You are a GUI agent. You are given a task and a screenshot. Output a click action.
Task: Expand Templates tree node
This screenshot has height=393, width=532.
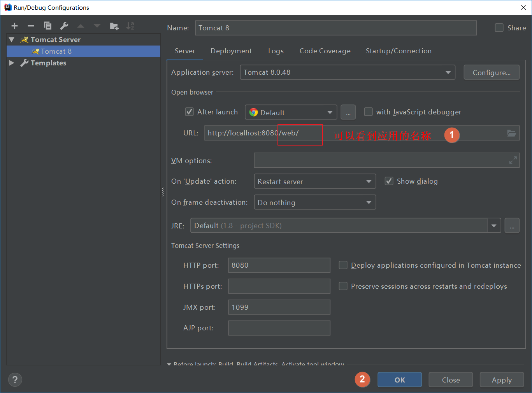pos(12,63)
